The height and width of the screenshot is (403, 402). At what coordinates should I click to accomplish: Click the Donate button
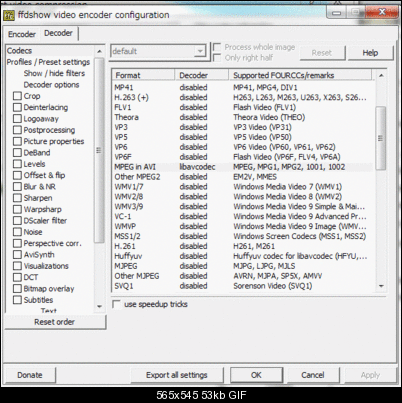(30, 375)
